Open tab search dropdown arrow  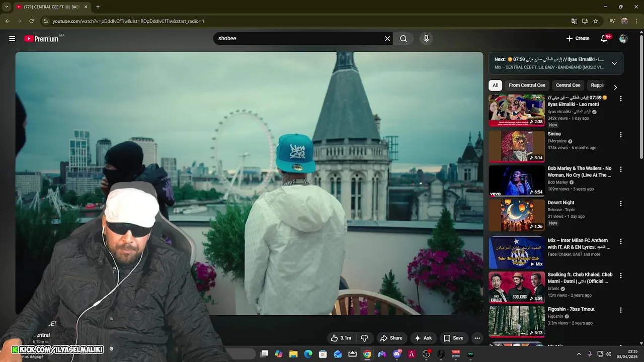7,7
